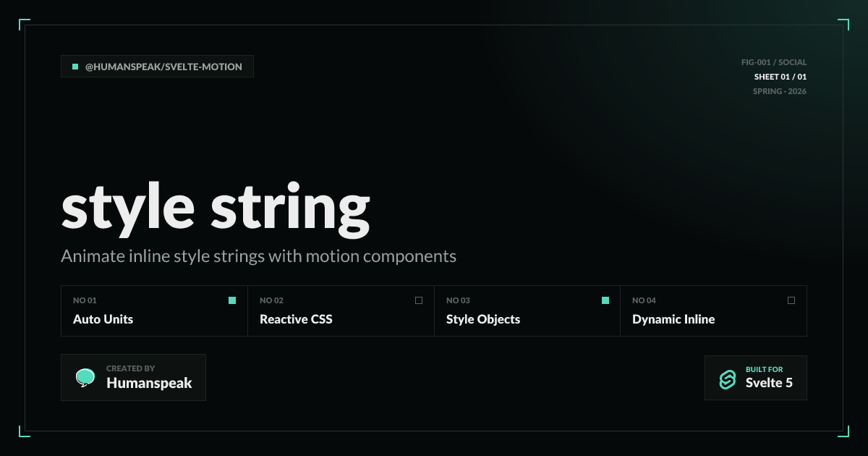This screenshot has width=868, height=456.
Task: Click the Humanspeak creator name
Action: [149, 384]
